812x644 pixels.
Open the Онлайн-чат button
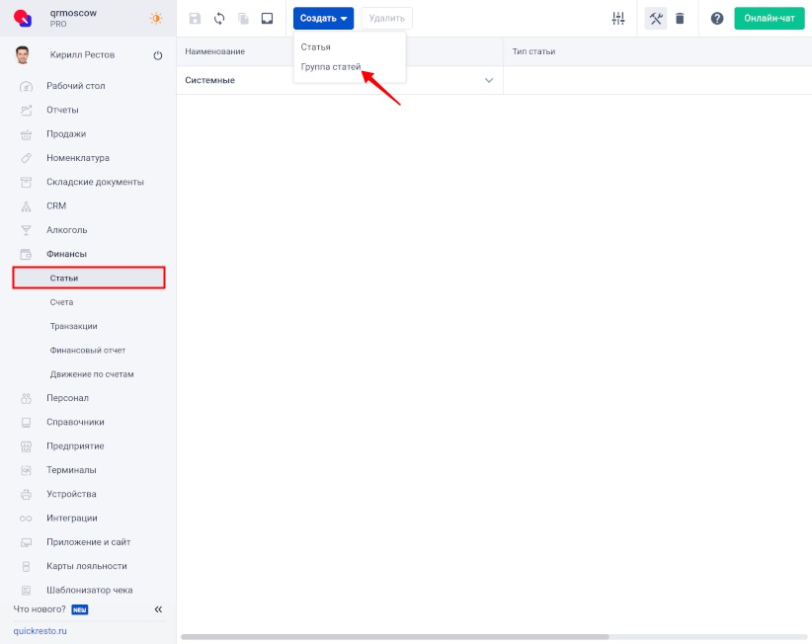coord(769,18)
